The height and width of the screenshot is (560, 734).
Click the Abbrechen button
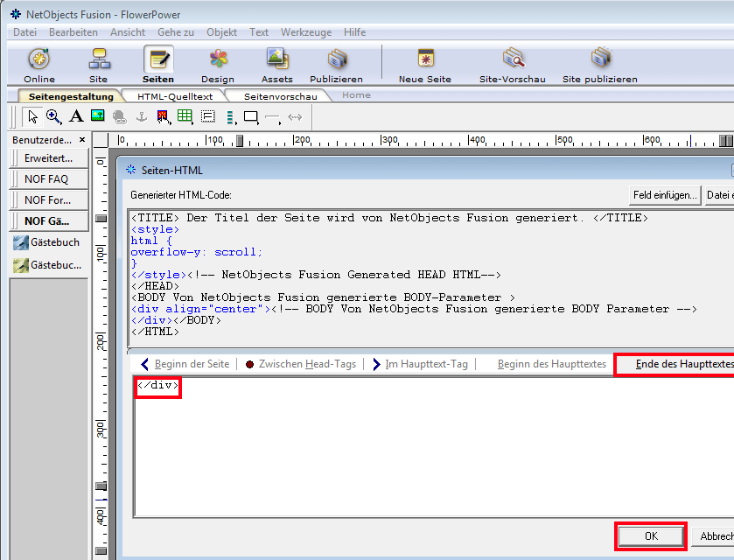point(713,536)
